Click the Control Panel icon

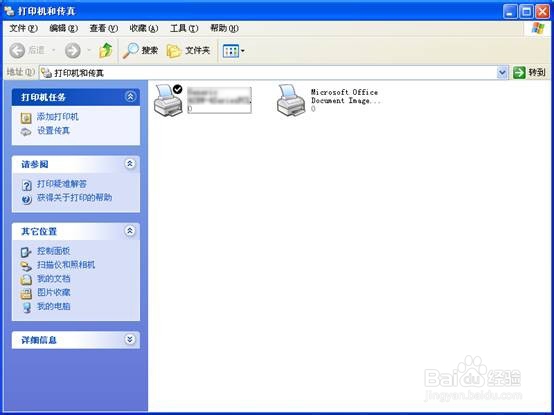pyautogui.click(x=26, y=252)
